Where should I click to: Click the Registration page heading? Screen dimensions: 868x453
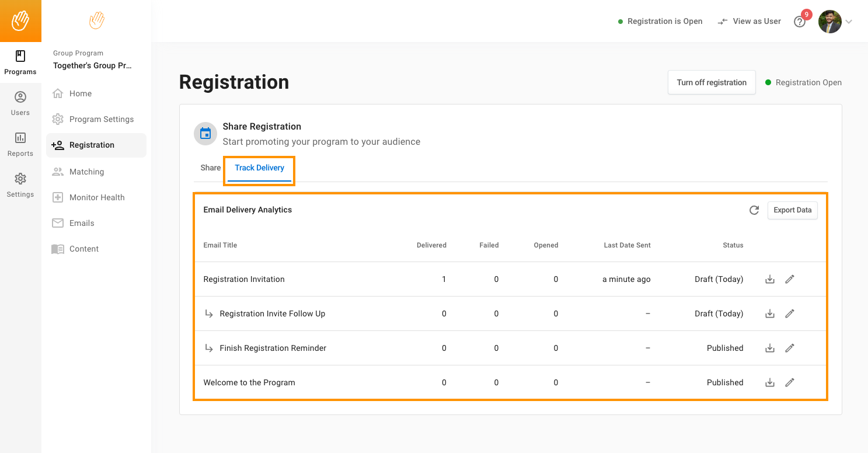234,82
